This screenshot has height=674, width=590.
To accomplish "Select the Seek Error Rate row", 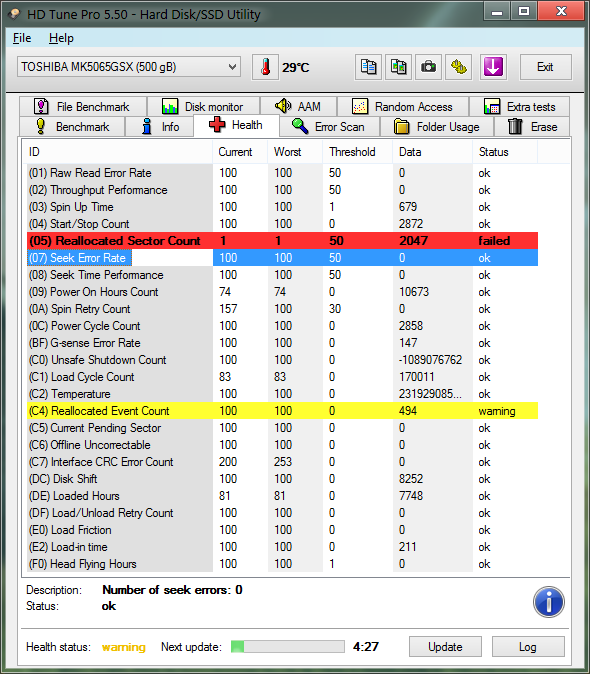I will point(282,258).
